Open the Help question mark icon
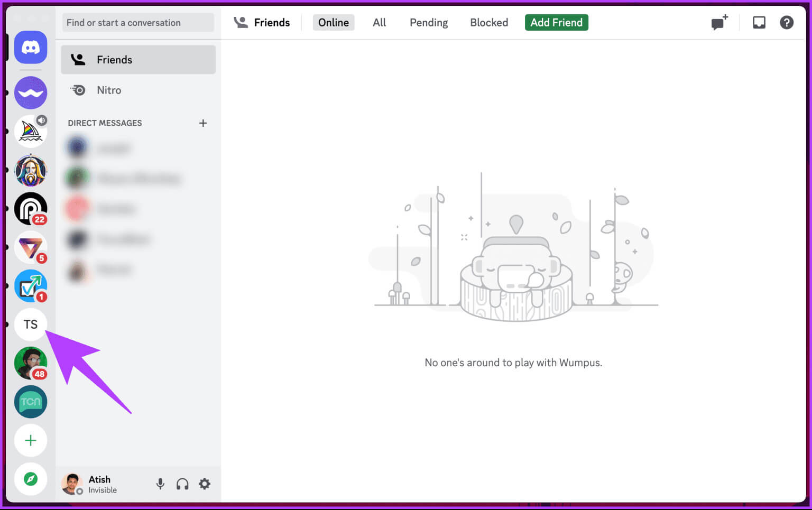Image resolution: width=812 pixels, height=510 pixels. [787, 23]
